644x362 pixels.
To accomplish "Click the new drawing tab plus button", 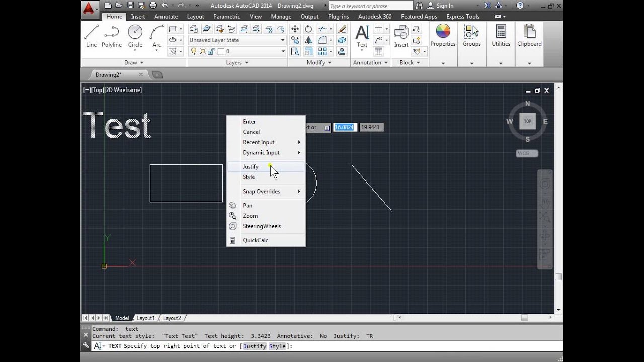I will click(x=157, y=75).
